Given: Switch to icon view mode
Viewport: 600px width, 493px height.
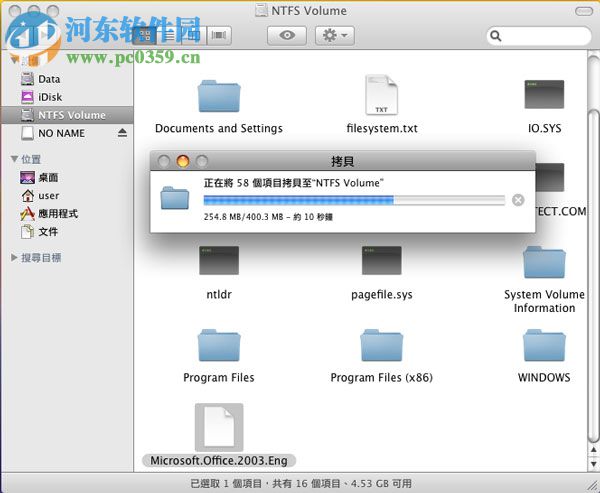Looking at the screenshot, I should pos(145,36).
